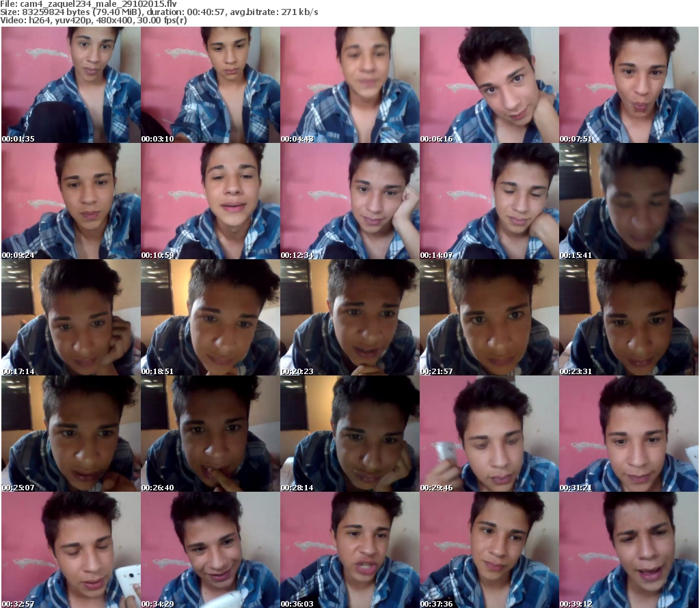Click the frame stamped 00:18:51
Image resolution: width=700 pixels, height=608 pixels.
(211, 317)
